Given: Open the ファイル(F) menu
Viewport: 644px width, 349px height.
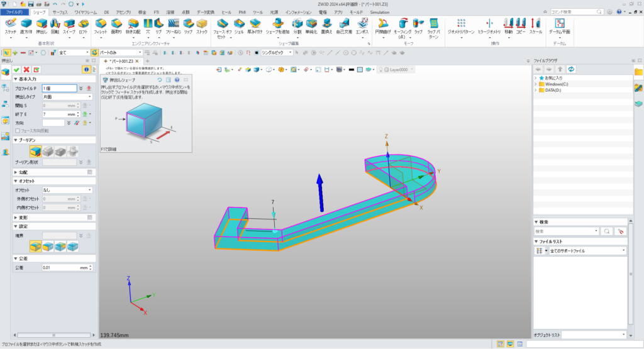Looking at the screenshot, I should (x=14, y=12).
